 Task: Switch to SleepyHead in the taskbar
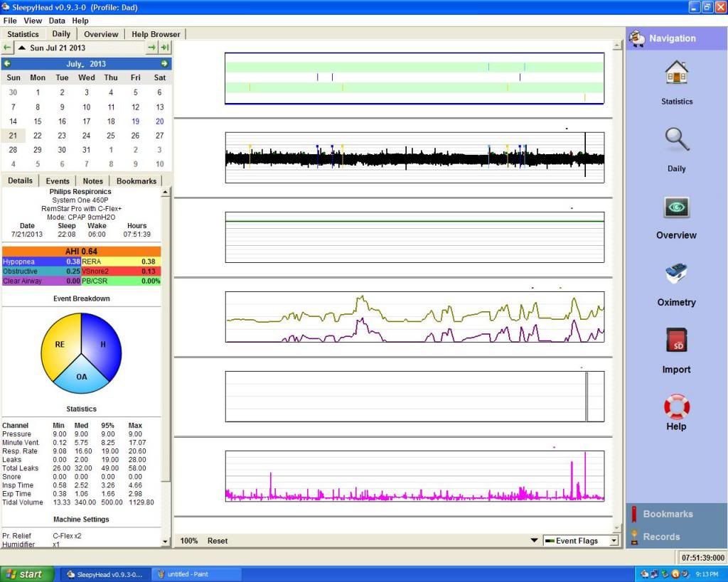pos(105,574)
